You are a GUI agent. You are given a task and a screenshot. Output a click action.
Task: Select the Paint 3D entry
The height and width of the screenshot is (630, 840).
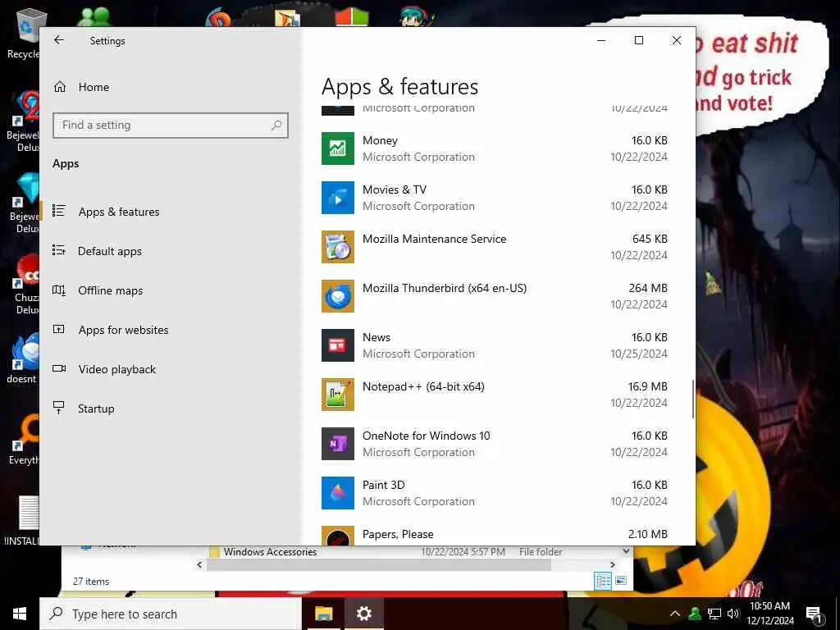point(495,493)
